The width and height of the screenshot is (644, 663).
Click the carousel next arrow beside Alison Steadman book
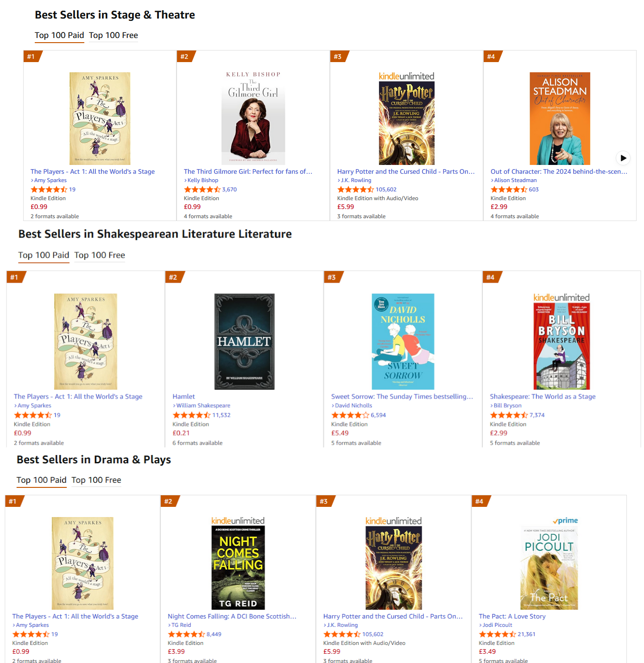click(623, 158)
